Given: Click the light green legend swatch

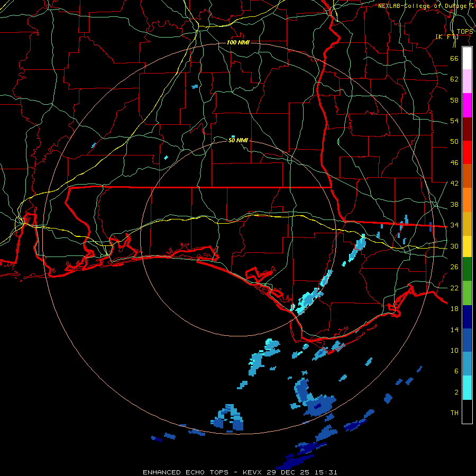Looking at the screenshot, I should 467,293.
